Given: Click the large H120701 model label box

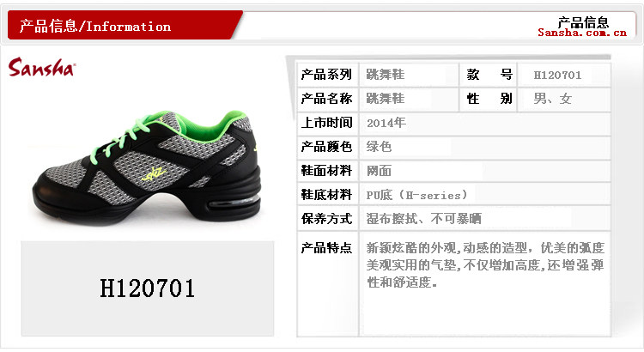Looking at the screenshot, I should coord(148,288).
